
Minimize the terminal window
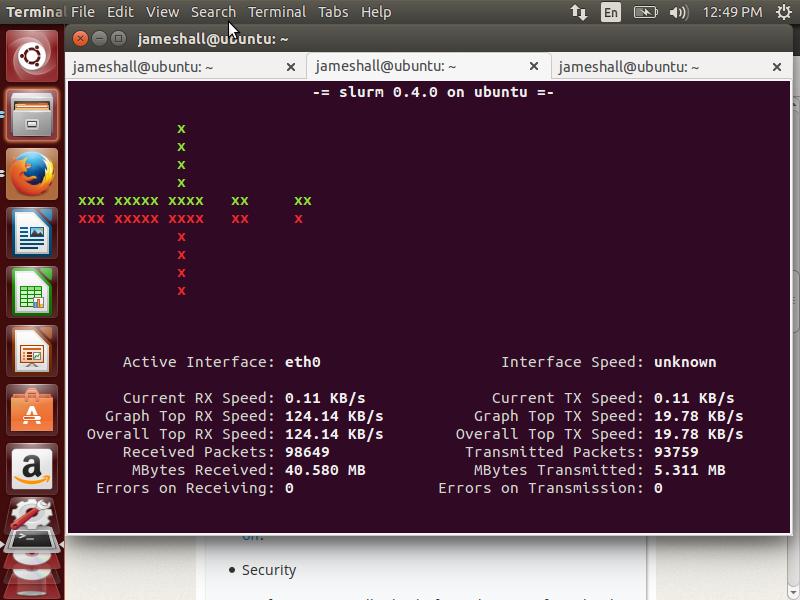99,38
